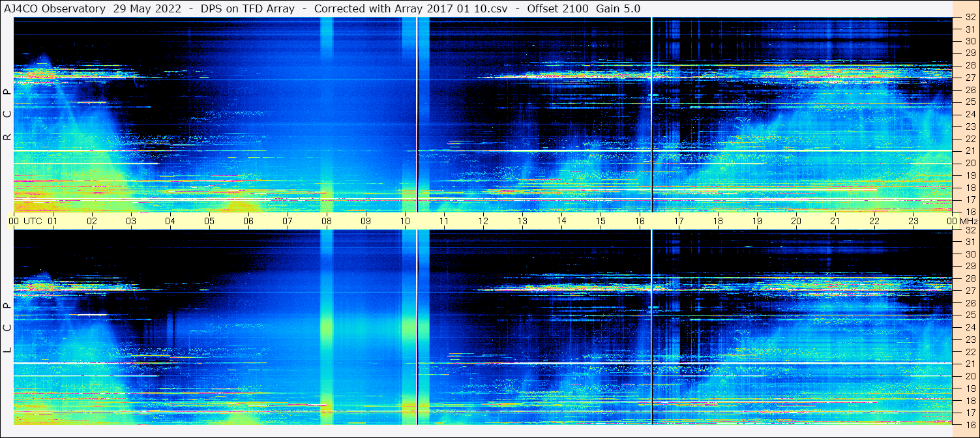Click 'DPS on TFD Array' in header
This screenshot has width=980, height=438.
(248, 8)
